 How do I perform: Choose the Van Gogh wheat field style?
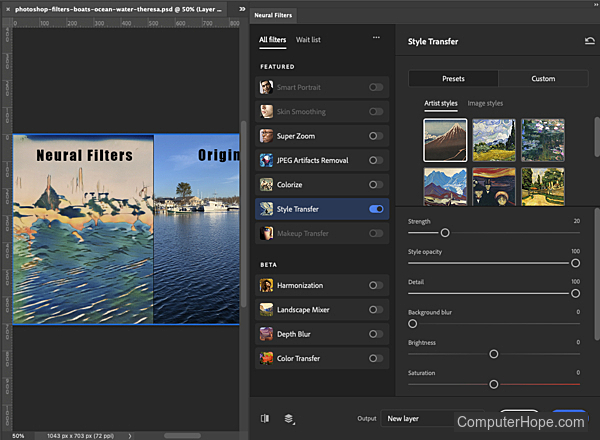tap(494, 140)
